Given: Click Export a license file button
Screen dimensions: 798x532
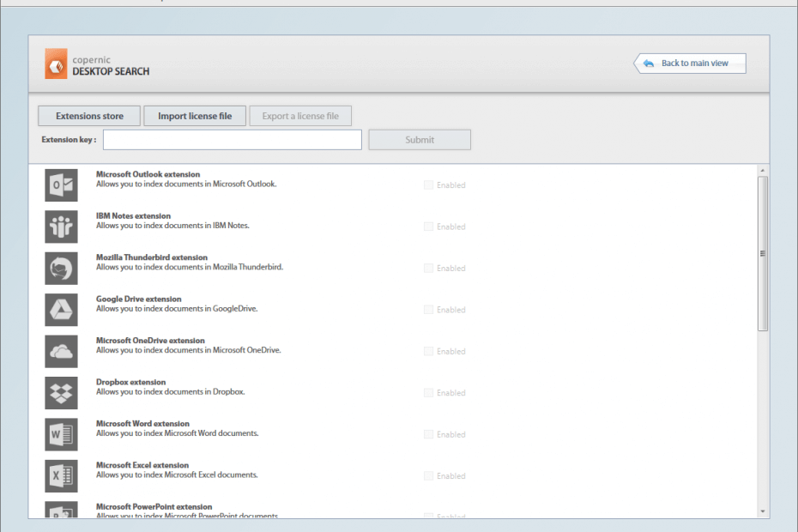Looking at the screenshot, I should tap(300, 116).
